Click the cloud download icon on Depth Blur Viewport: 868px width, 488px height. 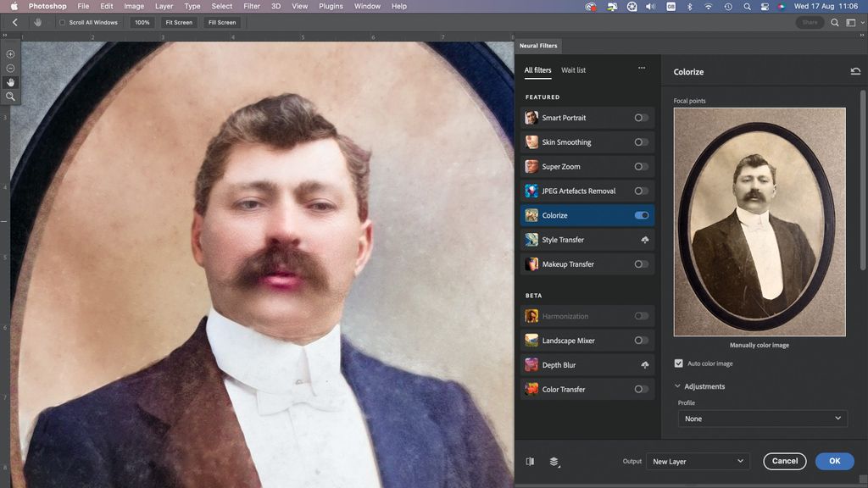tap(645, 364)
